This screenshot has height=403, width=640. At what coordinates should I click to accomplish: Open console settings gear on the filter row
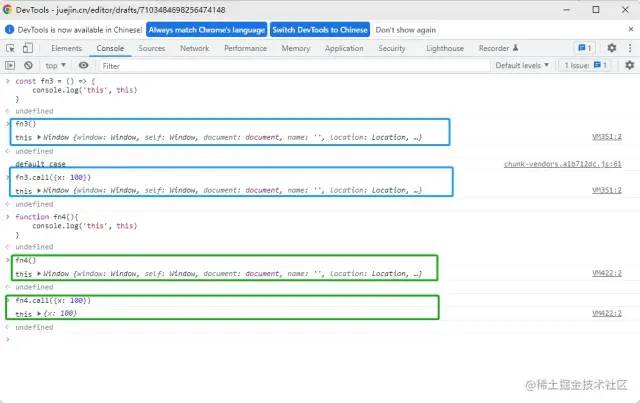click(x=627, y=65)
